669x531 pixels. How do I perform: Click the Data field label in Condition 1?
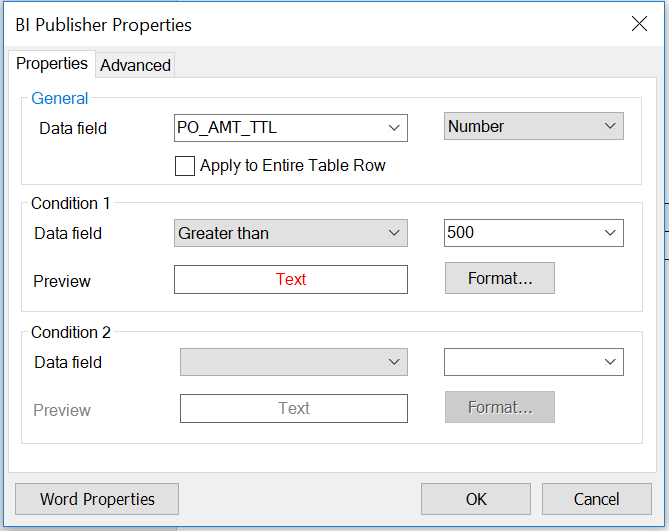tap(68, 234)
